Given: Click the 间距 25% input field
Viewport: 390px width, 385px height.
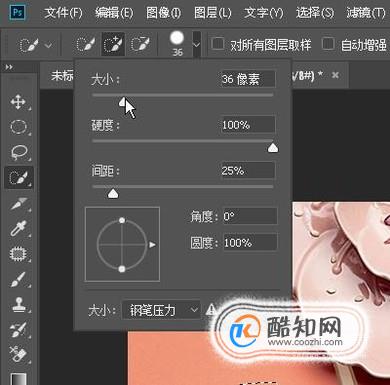Looking at the screenshot, I should [248, 171].
